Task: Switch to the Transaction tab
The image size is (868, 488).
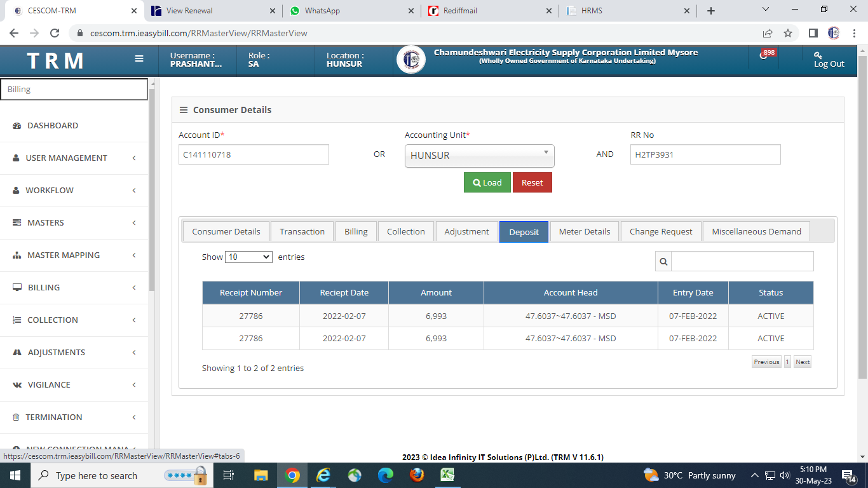Action: pyautogui.click(x=302, y=231)
